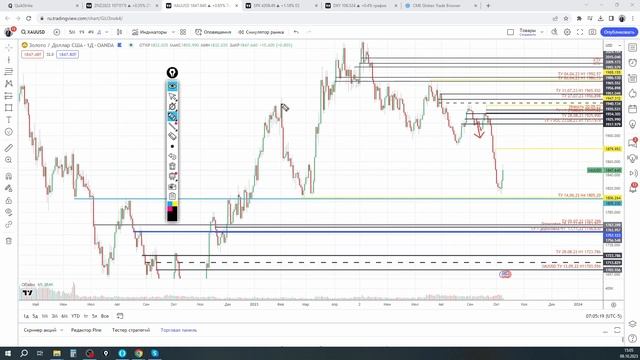Toggle magnet mode in left toolbar
Viewport: 640px width, 360px height.
coord(9,176)
